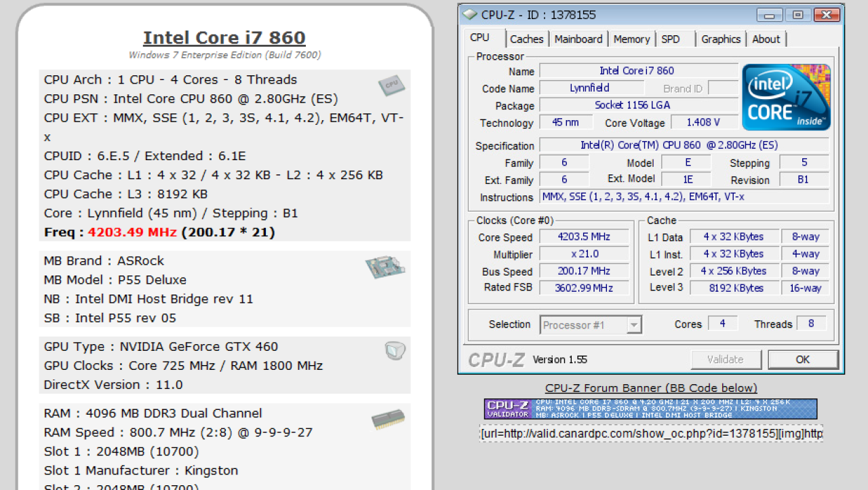Click the BB code URL text field

[651, 434]
